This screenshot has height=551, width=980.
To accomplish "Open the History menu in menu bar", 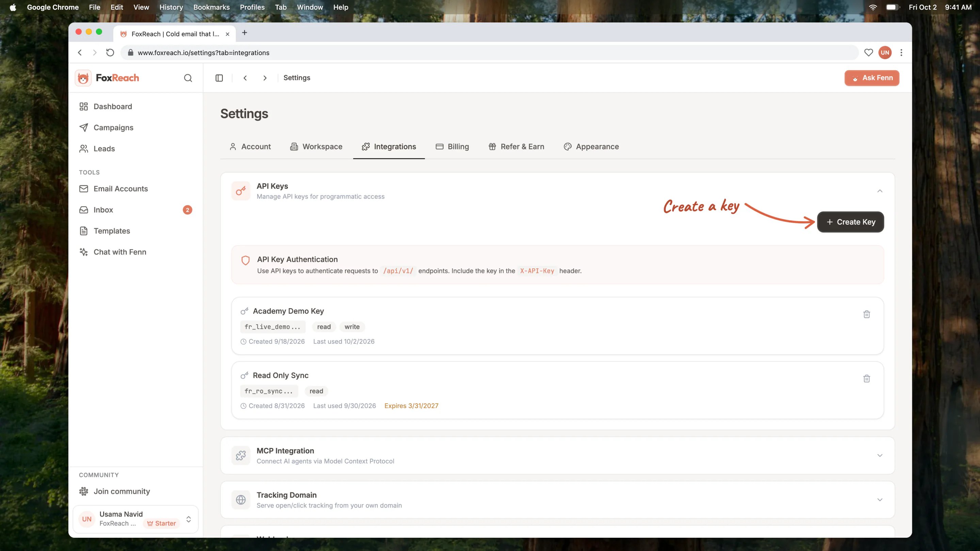I will (171, 7).
